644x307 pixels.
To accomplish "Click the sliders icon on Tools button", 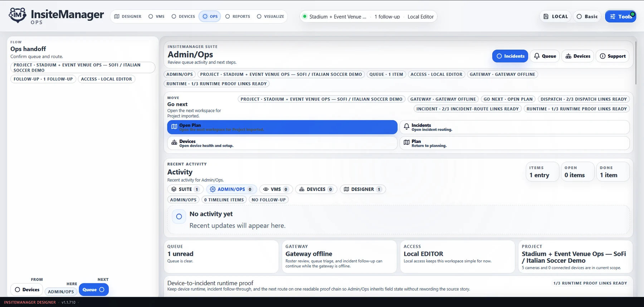I will pos(613,16).
